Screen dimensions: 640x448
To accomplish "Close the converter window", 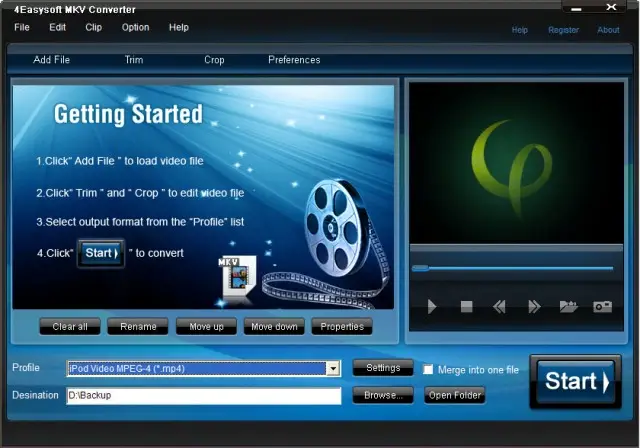I will pyautogui.click(x=611, y=7).
